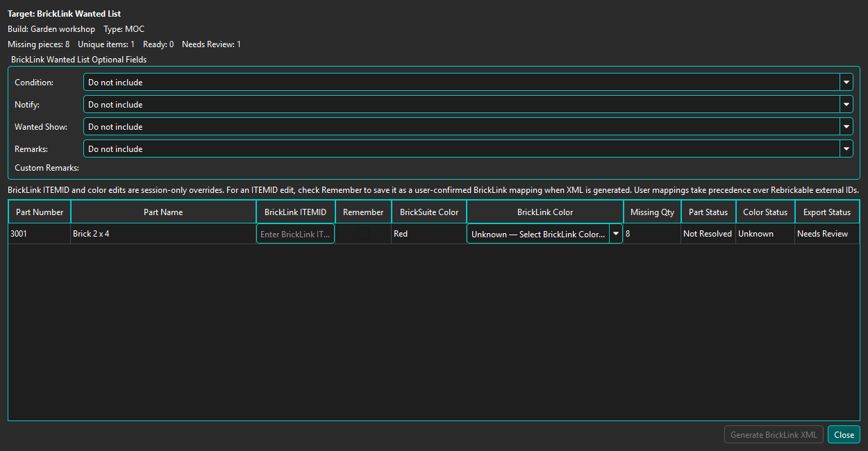Click the Part Status column header
Image resolution: width=868 pixels, height=451 pixels.
coord(708,212)
